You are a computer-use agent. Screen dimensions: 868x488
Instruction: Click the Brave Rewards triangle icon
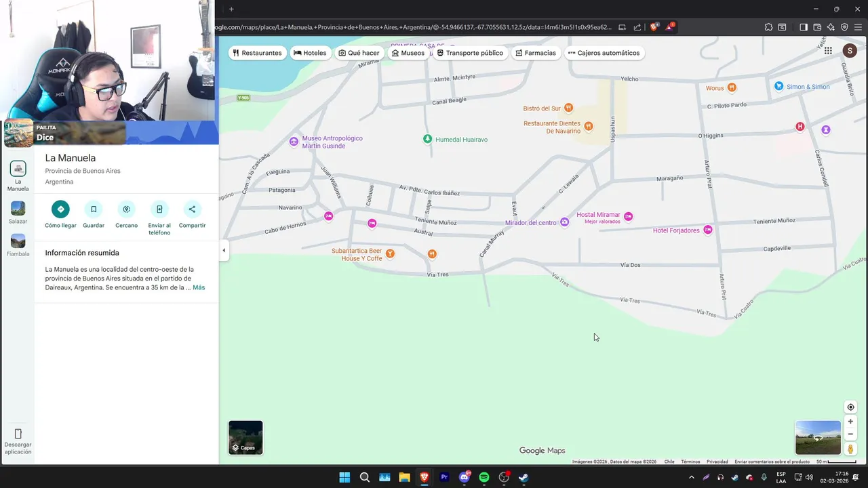pyautogui.click(x=669, y=27)
